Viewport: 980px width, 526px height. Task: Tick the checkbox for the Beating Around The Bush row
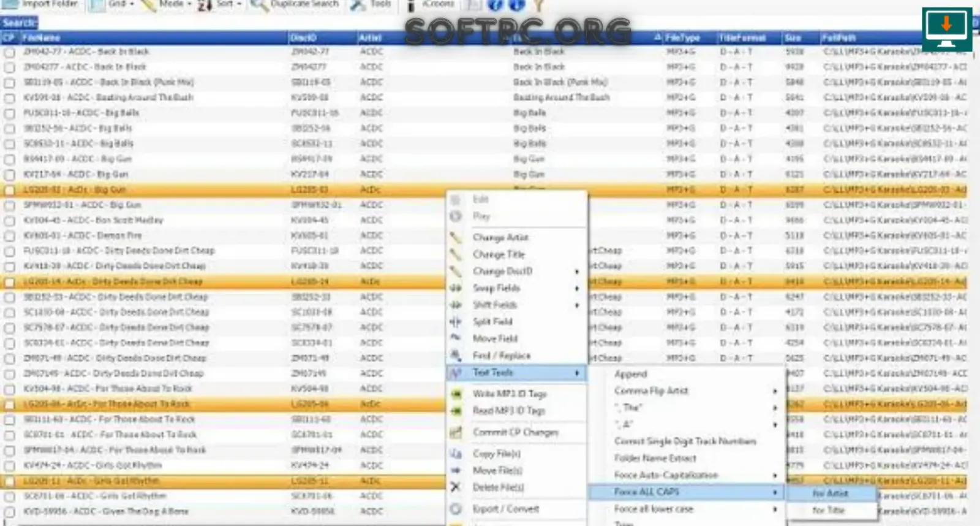9,98
